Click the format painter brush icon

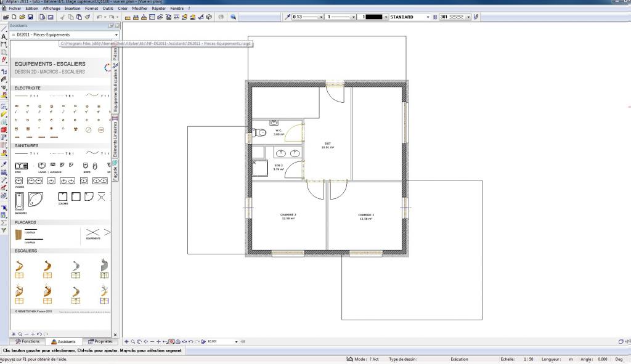click(x=88, y=17)
